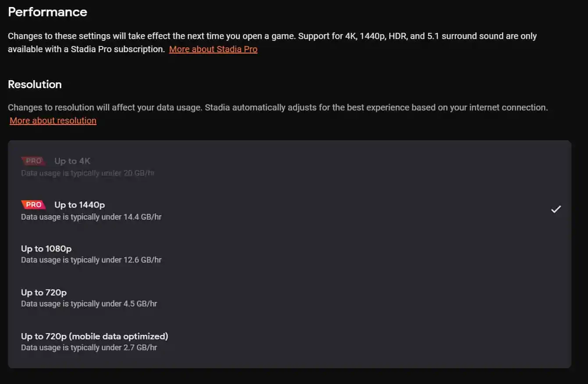Select the Up to 1440p resolution option
This screenshot has height=384, width=588.
click(289, 210)
